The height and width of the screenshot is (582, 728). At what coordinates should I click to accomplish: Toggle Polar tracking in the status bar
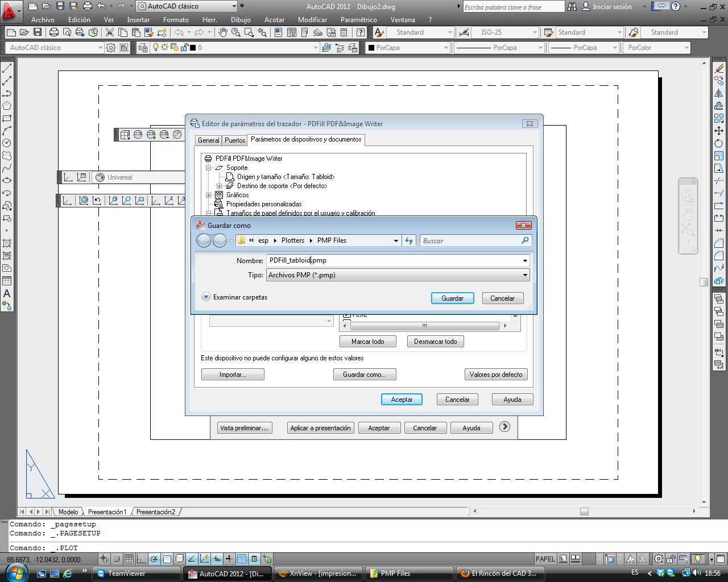[154, 559]
